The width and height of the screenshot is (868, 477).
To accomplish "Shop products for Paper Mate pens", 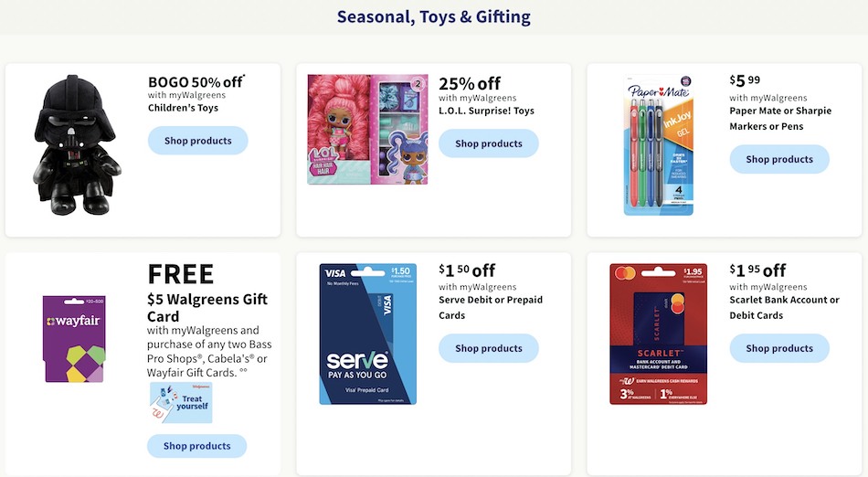I will (x=778, y=159).
